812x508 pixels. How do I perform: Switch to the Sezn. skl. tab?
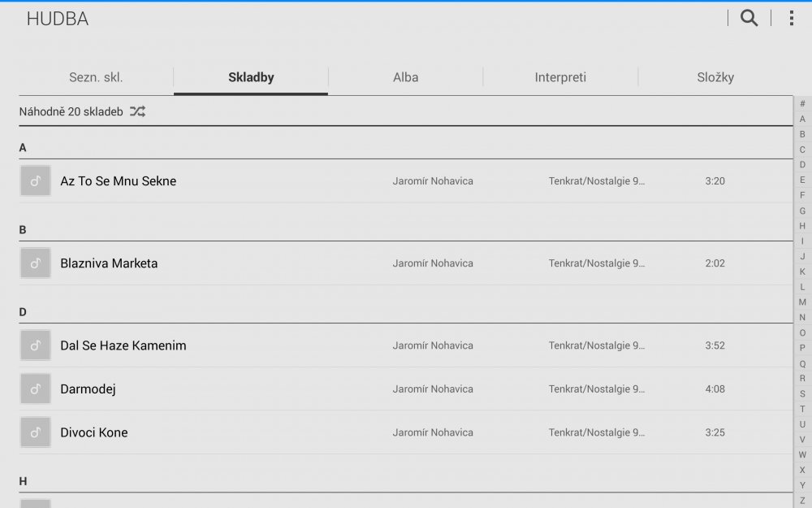point(96,78)
